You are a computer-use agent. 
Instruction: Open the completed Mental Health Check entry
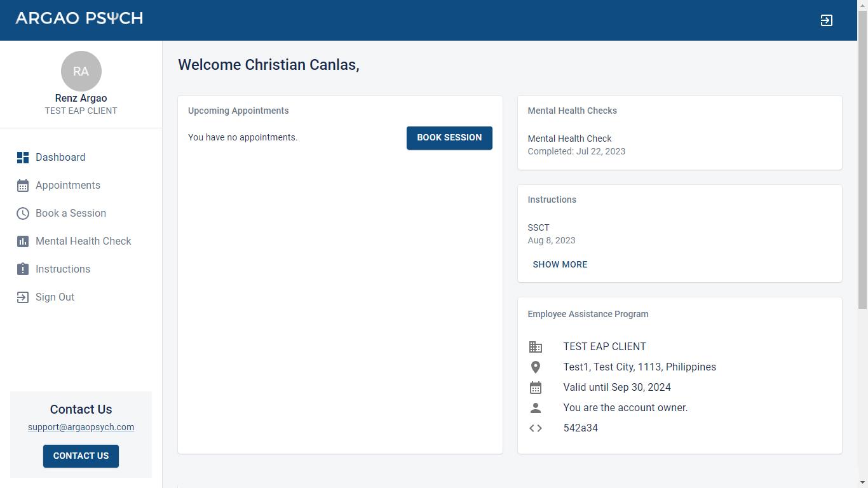pyautogui.click(x=569, y=139)
